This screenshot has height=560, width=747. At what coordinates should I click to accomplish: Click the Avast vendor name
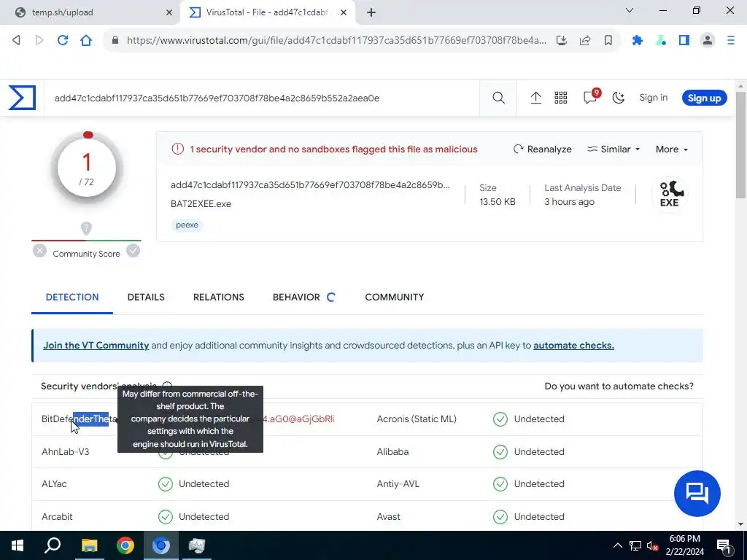(x=388, y=517)
